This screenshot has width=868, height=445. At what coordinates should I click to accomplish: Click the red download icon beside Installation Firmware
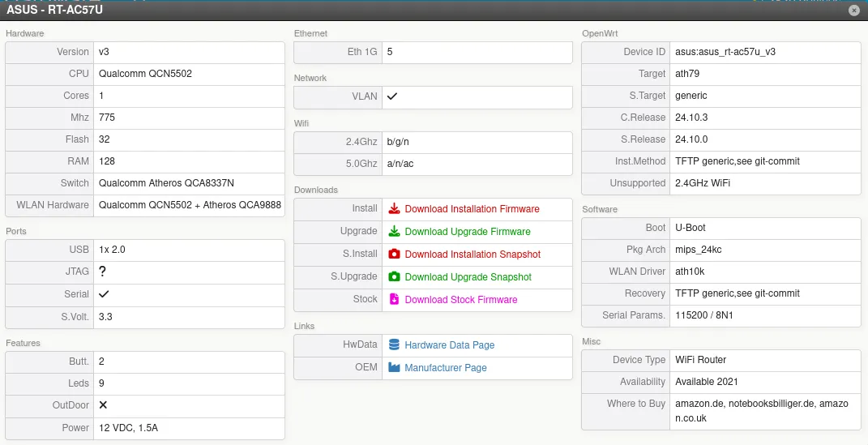tap(395, 209)
